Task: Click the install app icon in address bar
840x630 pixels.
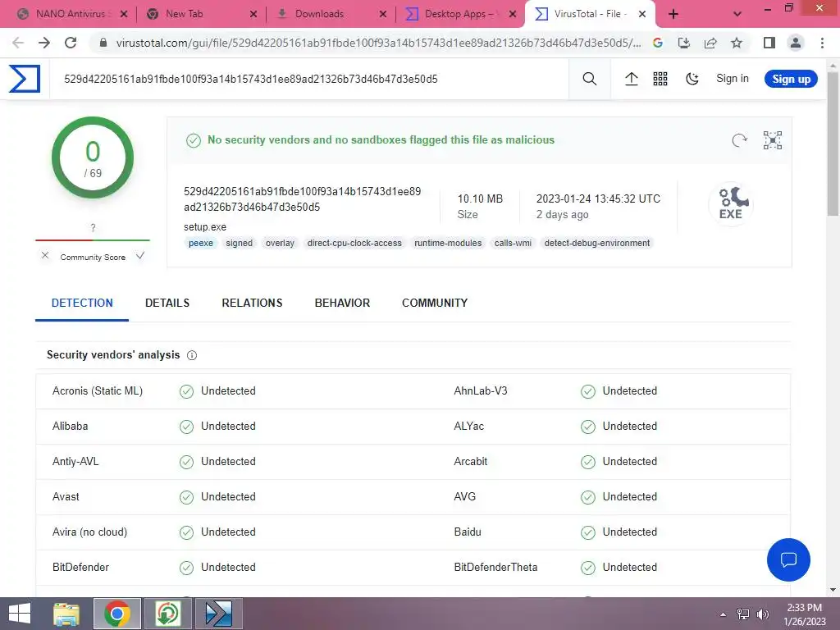Action: point(684,43)
